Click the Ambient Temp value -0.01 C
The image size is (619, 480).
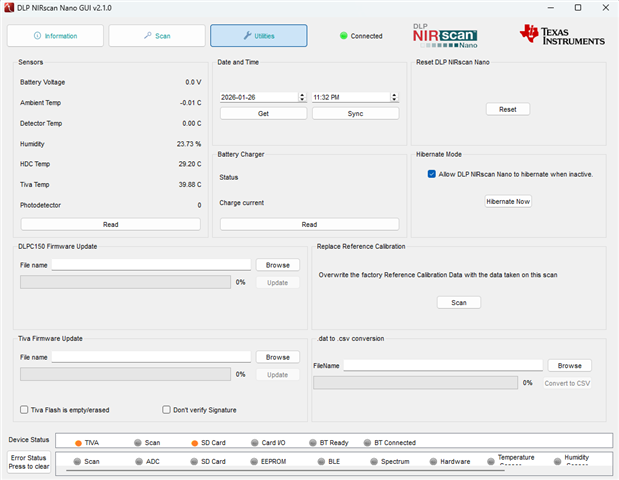[x=190, y=103]
